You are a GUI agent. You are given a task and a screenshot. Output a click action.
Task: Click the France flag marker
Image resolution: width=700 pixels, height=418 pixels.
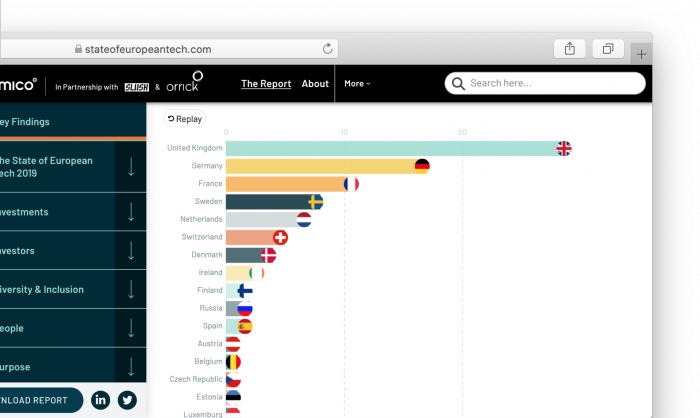pos(351,184)
